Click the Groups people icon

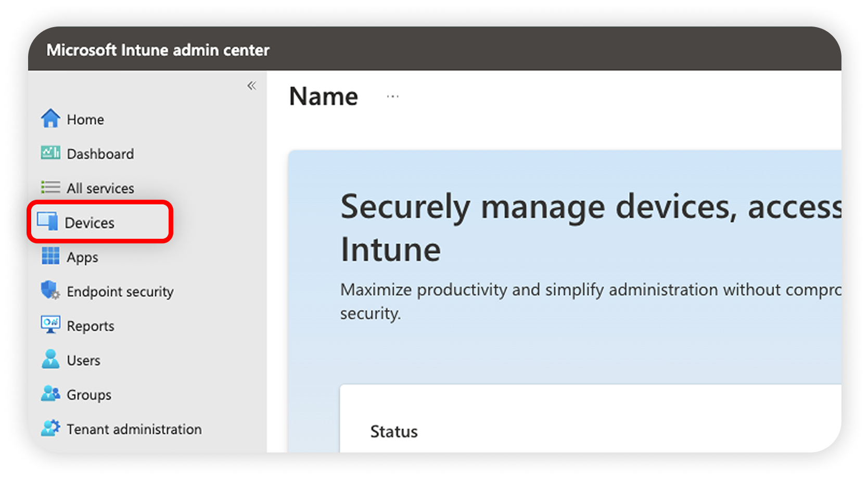tap(50, 394)
